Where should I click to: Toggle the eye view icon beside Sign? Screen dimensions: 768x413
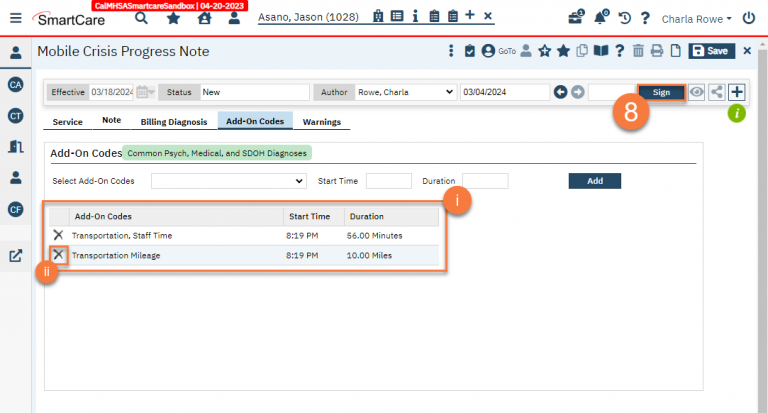click(x=697, y=92)
